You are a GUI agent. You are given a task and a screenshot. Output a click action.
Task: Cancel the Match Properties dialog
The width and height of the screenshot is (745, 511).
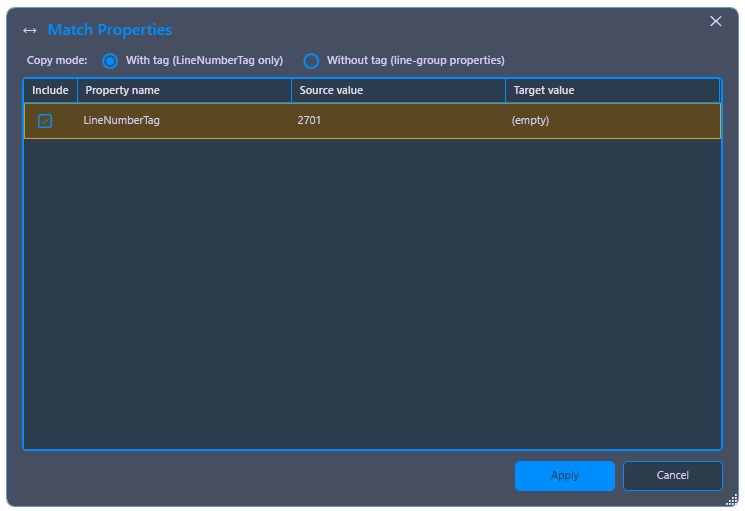click(672, 475)
